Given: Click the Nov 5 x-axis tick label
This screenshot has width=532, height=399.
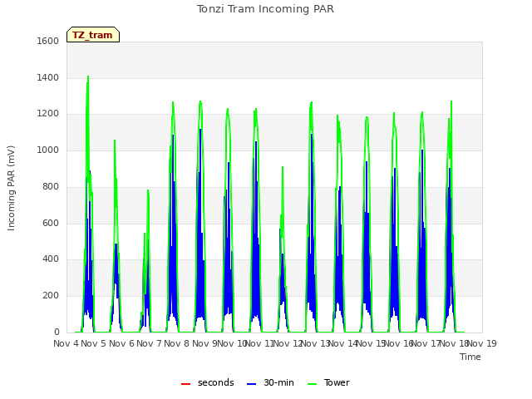Looking at the screenshot, I should click(94, 343).
